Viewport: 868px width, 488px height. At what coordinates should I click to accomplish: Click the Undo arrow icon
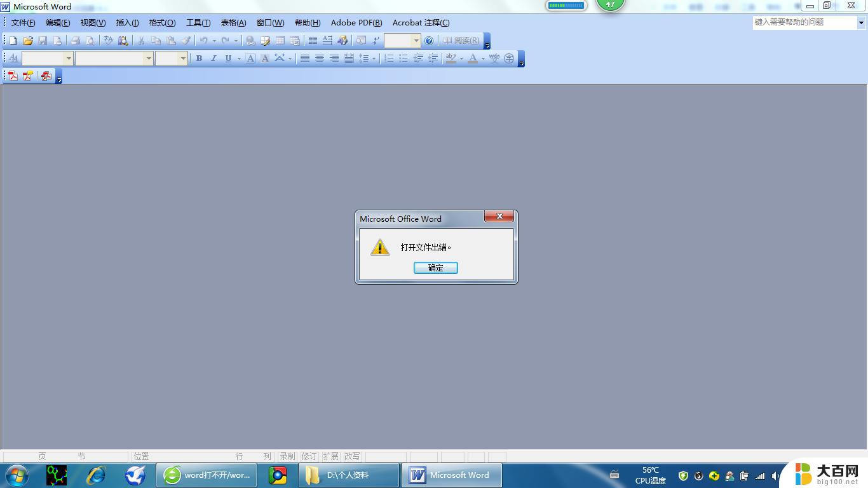tap(204, 41)
